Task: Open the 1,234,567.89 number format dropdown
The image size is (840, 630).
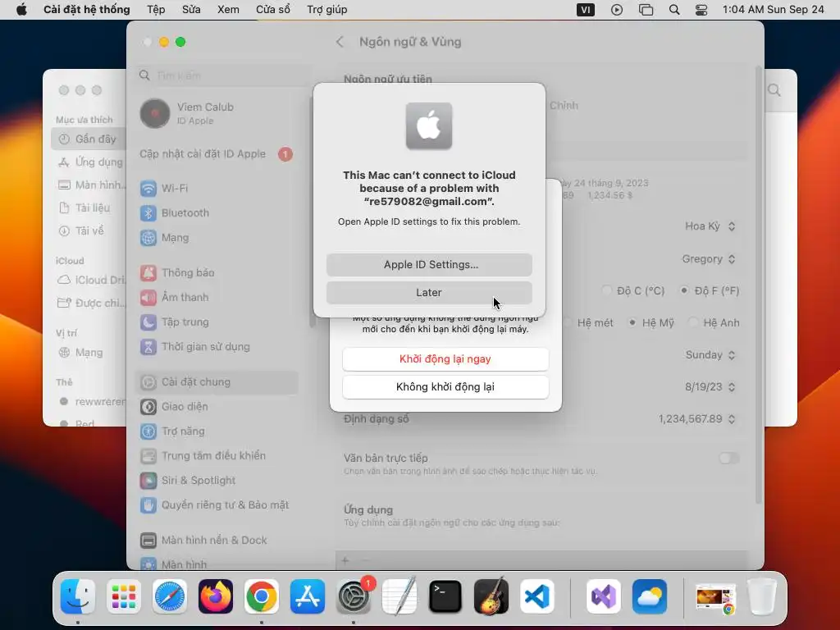Action: [x=697, y=419]
